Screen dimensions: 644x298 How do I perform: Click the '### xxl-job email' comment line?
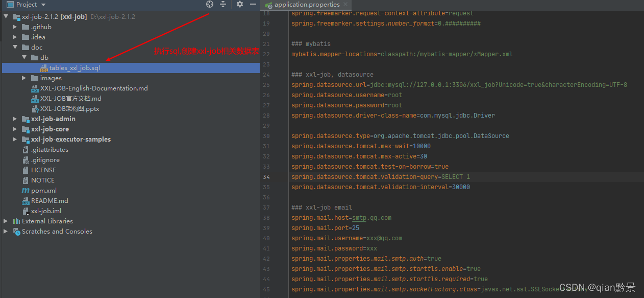tap(321, 208)
